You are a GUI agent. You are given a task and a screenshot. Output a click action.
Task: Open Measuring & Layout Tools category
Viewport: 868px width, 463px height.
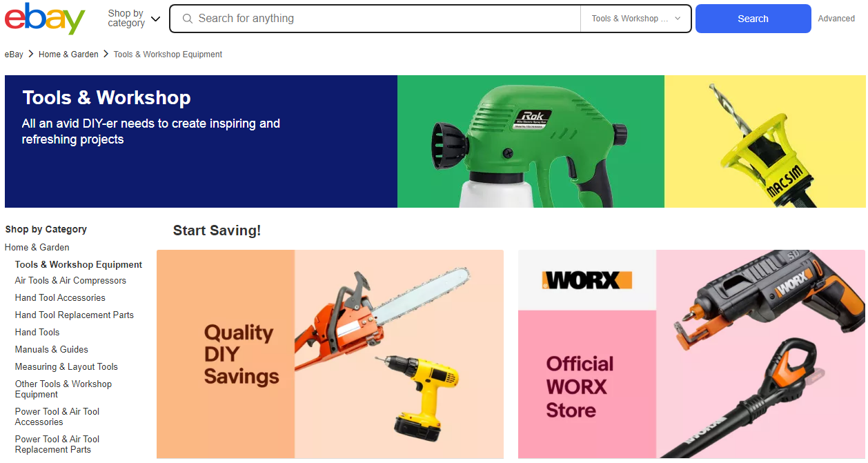[x=66, y=367]
